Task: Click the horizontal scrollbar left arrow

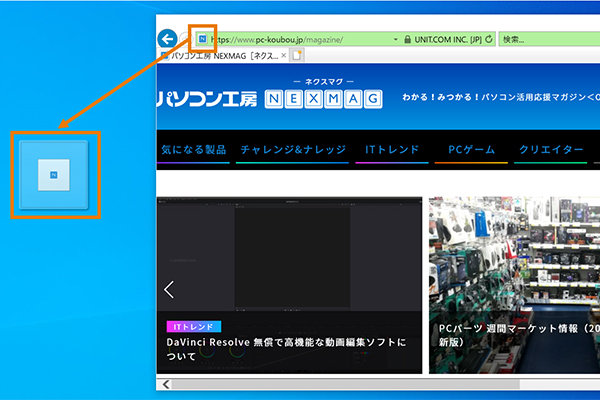Action: coord(166,384)
